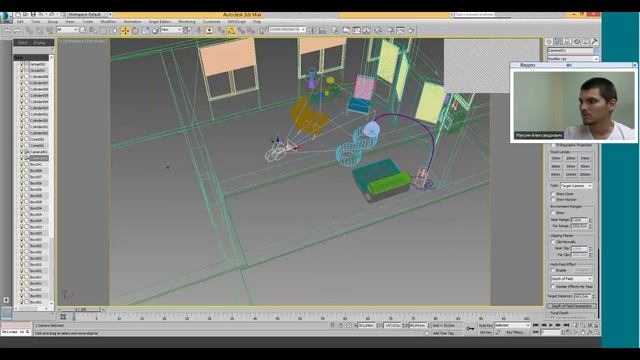Open Render Setup dialog icon
640x360 pixels.
(390, 31)
